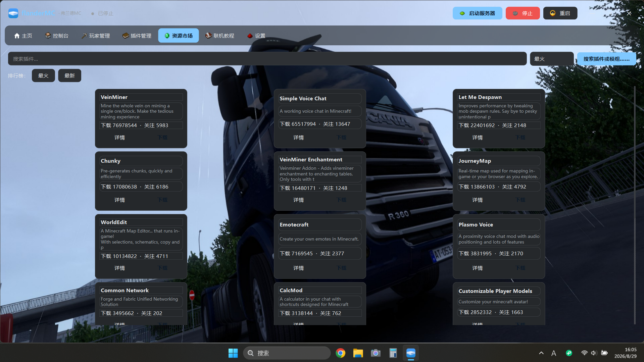Select the 最新 ranking filter button
This screenshot has width=644, height=362.
coord(69,75)
